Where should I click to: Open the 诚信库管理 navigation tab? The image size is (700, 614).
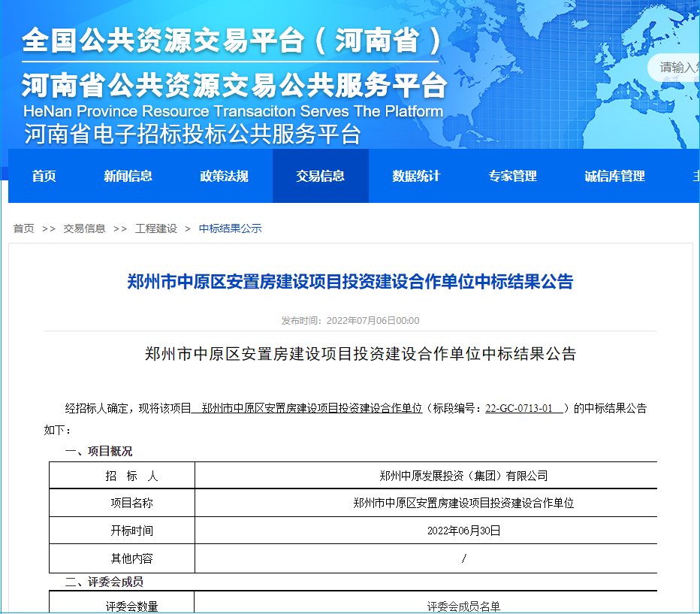point(614,176)
